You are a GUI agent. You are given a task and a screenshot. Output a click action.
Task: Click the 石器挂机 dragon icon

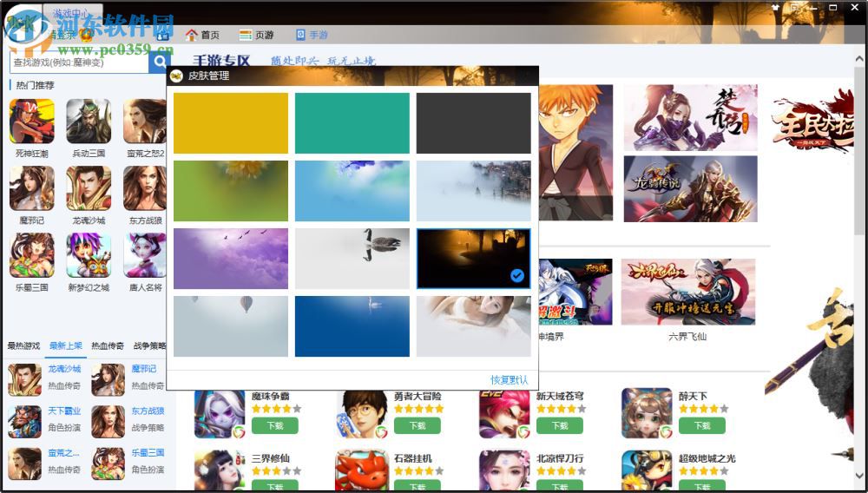pos(362,471)
